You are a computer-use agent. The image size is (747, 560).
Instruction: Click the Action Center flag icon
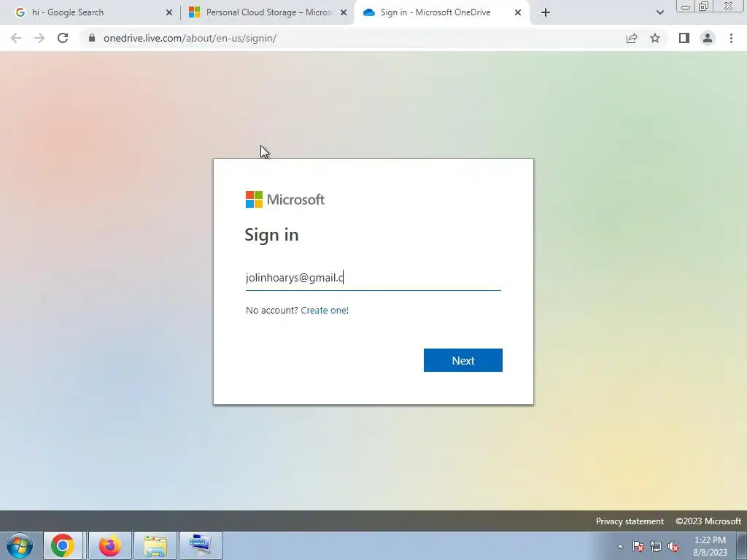(x=638, y=546)
